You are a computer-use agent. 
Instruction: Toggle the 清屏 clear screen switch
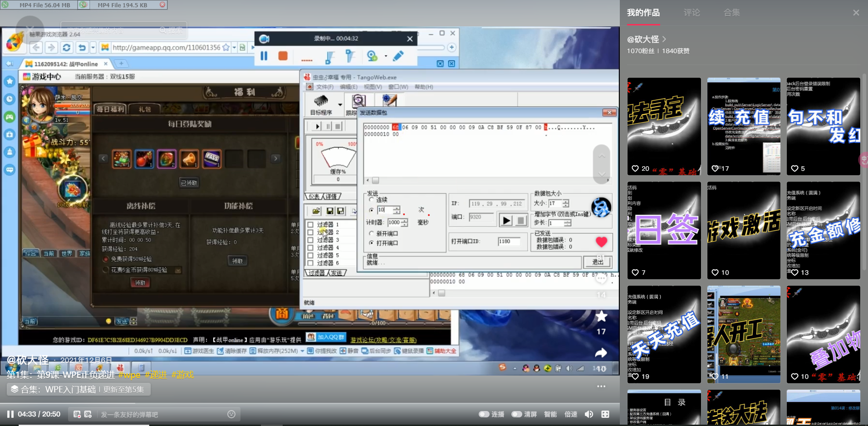point(516,414)
